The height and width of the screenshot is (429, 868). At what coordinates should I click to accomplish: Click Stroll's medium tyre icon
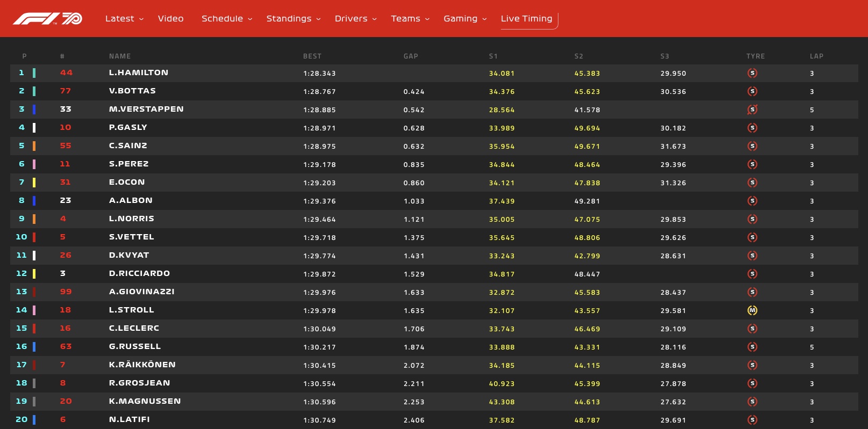point(752,310)
